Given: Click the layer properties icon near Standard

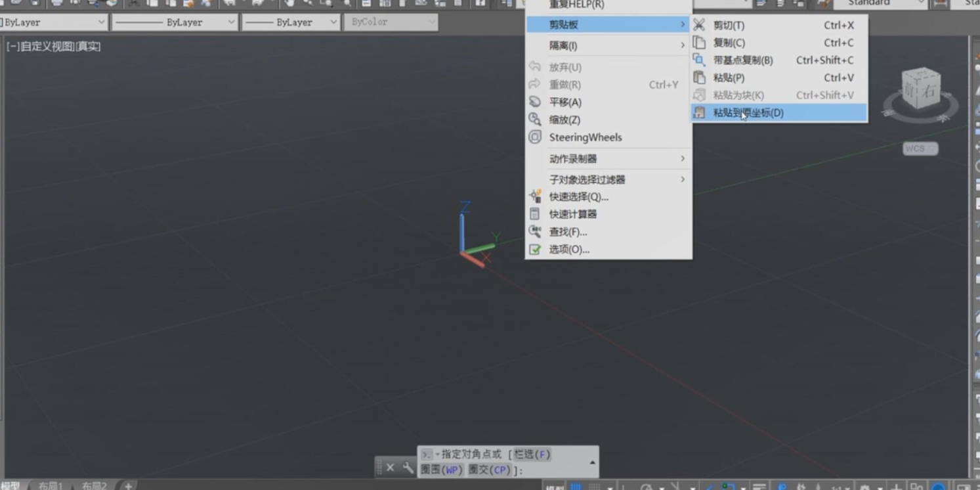Looking at the screenshot, I should pos(761,3).
